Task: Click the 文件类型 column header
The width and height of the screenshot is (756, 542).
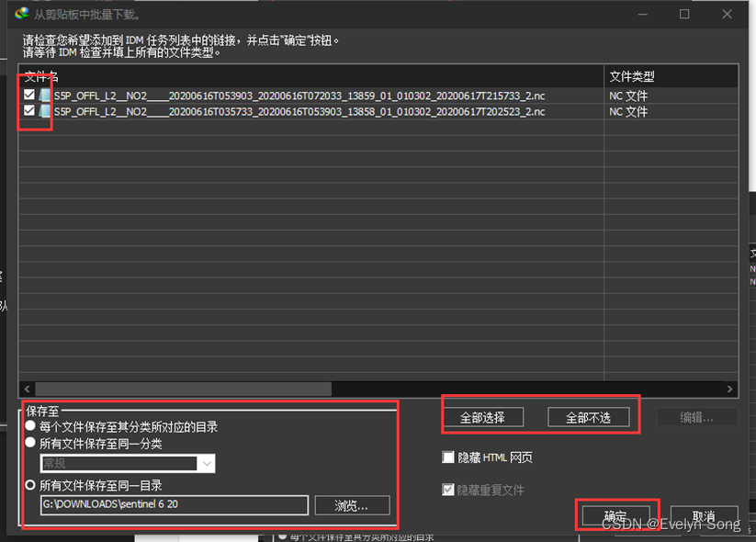Action: click(x=630, y=75)
